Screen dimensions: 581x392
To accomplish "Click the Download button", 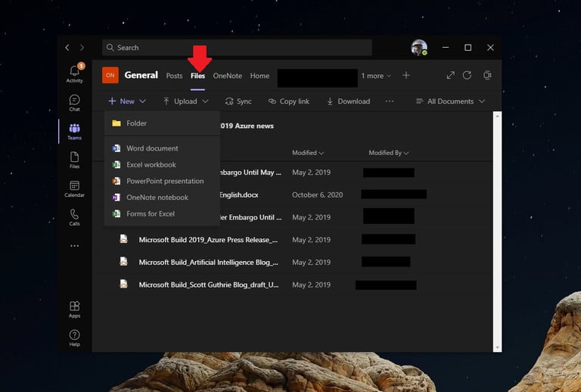I will (348, 101).
